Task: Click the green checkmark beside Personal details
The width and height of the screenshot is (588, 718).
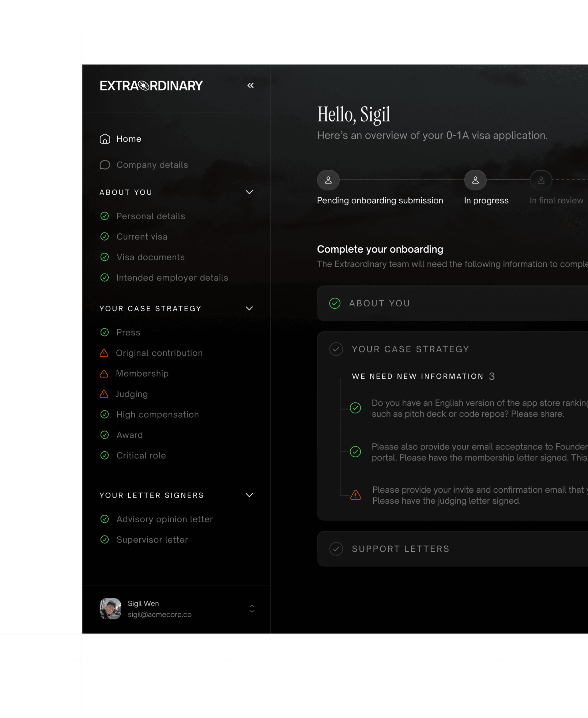Action: (105, 216)
